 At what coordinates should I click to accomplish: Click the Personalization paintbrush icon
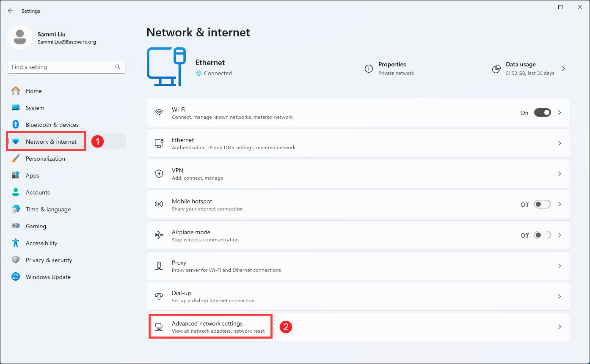(x=16, y=159)
